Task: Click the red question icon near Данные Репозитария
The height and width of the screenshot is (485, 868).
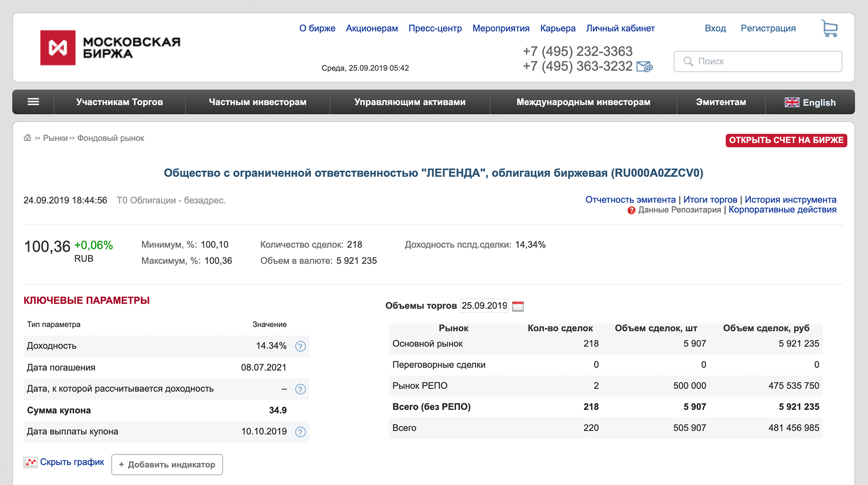Action: (x=631, y=210)
